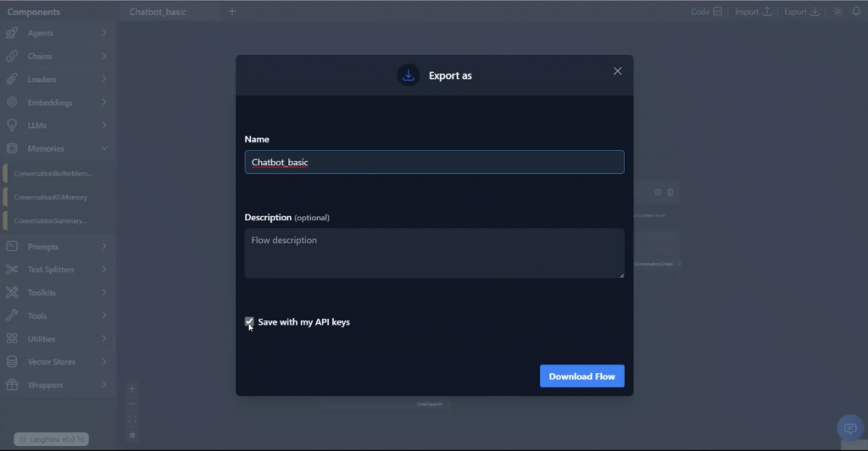Toggle canvas lock control
The height and width of the screenshot is (451, 868).
point(132,435)
